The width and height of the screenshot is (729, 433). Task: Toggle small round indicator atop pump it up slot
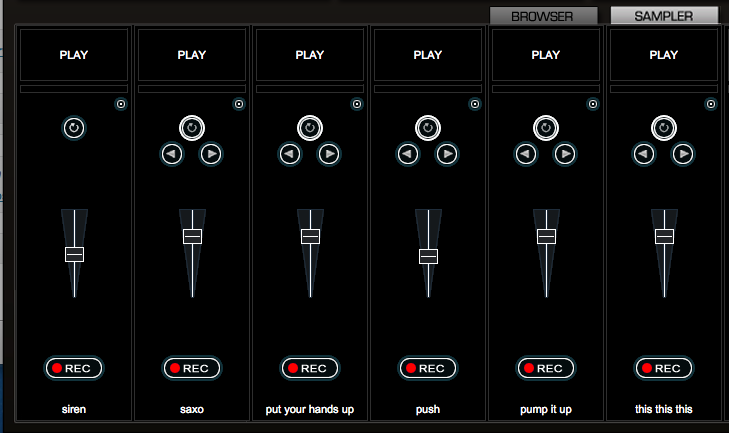pos(593,103)
